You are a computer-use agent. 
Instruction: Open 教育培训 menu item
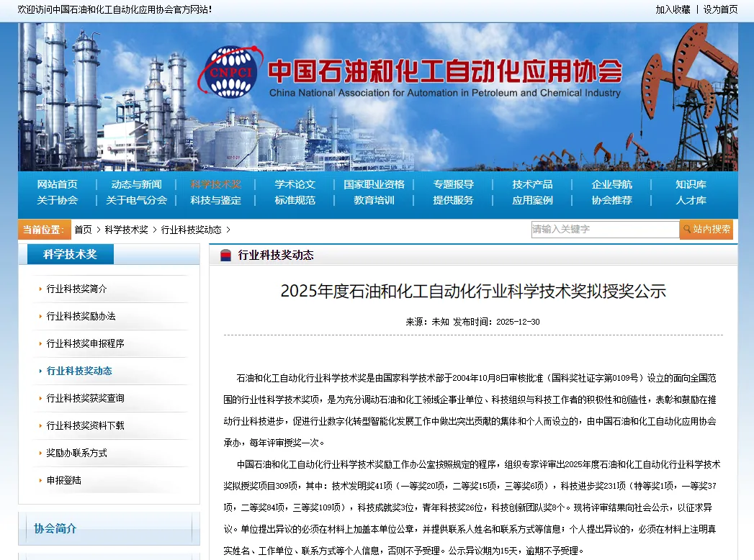click(374, 200)
